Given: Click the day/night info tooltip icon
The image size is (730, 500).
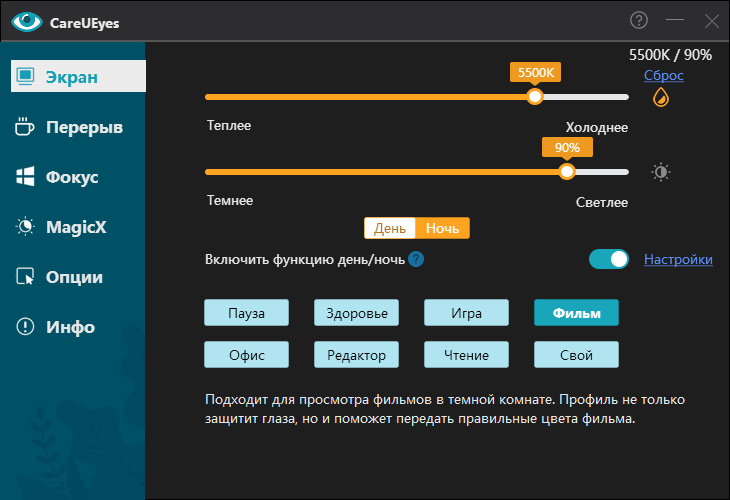Looking at the screenshot, I should tap(416, 260).
